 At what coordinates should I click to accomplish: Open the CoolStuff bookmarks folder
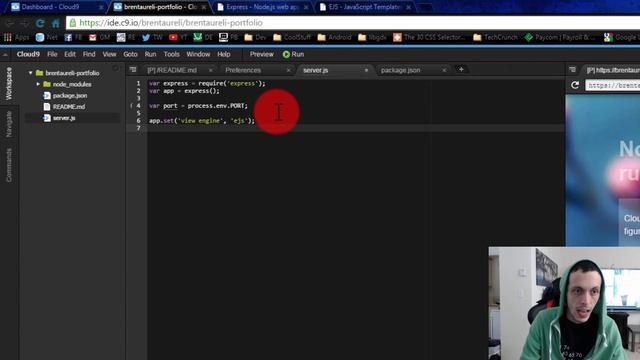click(x=292, y=38)
